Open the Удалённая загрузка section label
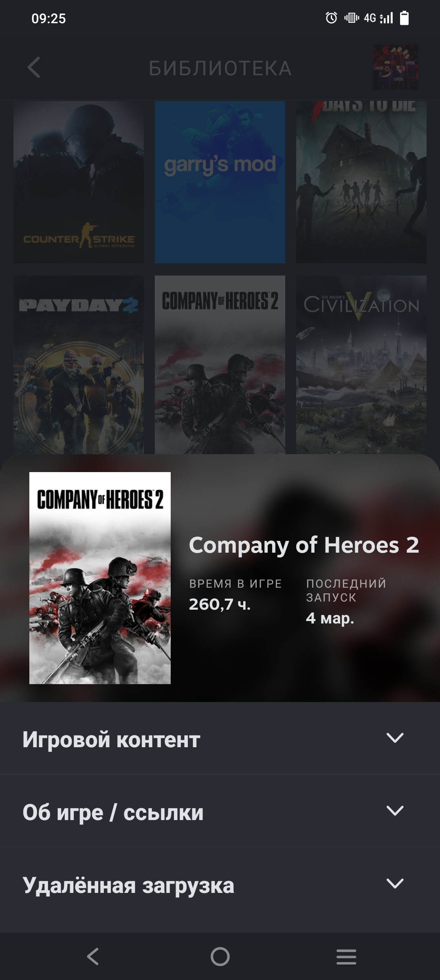 [x=128, y=886]
